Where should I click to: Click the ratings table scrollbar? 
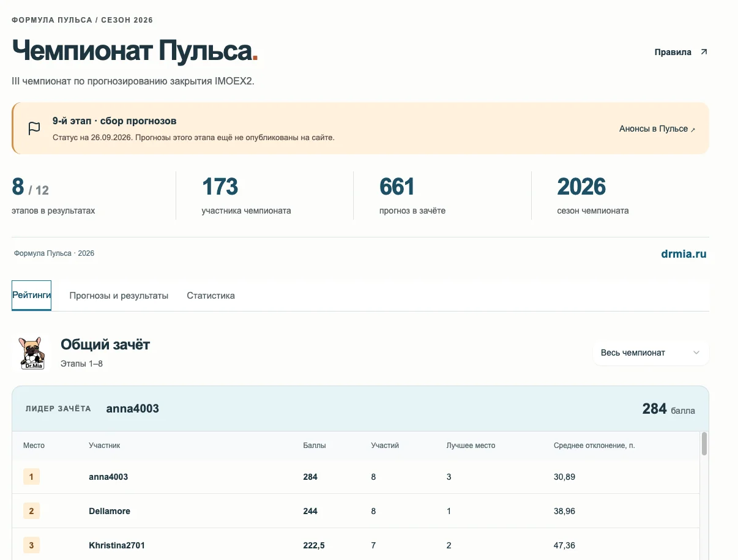(704, 444)
